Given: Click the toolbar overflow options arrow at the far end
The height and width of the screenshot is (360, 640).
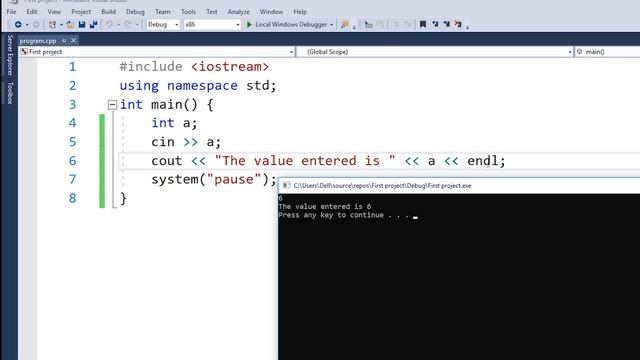Looking at the screenshot, I should (x=467, y=26).
